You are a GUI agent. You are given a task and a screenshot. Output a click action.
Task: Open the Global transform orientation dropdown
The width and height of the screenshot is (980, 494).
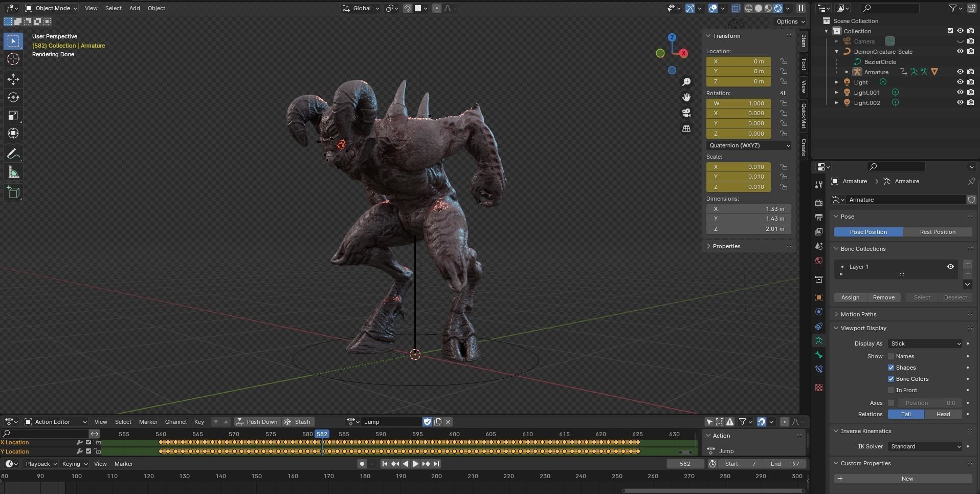coord(362,8)
